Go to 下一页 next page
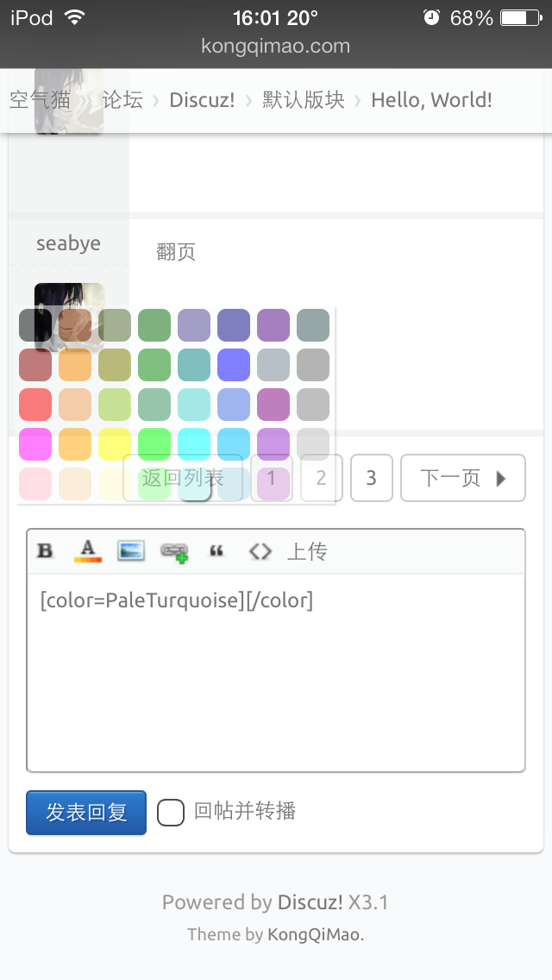 coord(462,478)
